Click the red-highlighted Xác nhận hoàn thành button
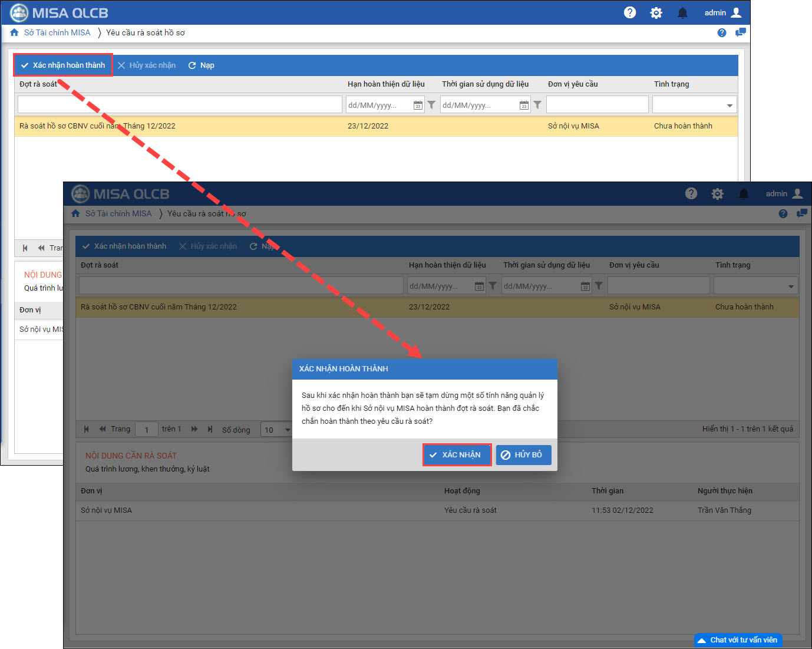This screenshot has width=812, height=649. [63, 65]
